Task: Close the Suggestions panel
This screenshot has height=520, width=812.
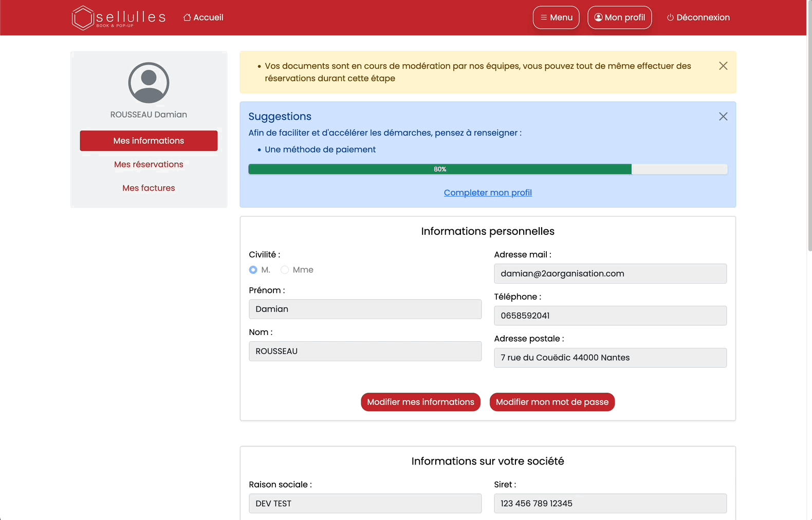Action: 723,117
